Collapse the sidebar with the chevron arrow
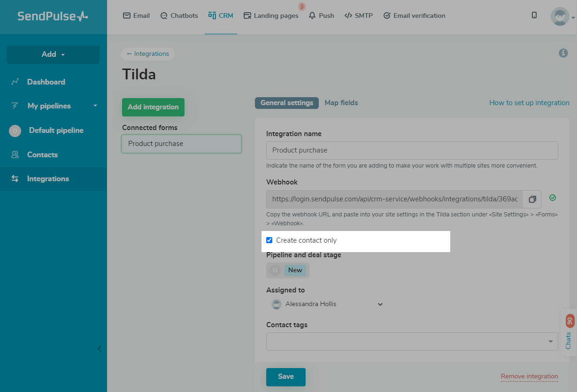The image size is (577, 392). click(x=99, y=348)
